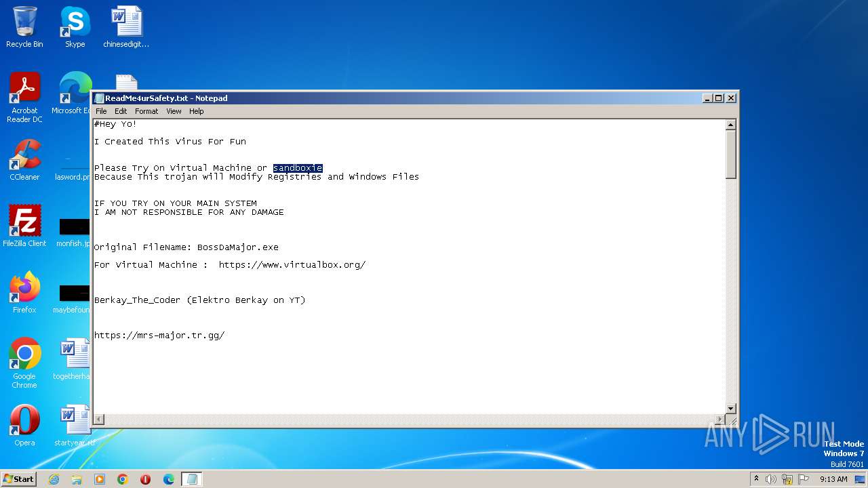Click Internet Explorer in the taskbar
This screenshot has width=868, height=488.
coord(54,479)
